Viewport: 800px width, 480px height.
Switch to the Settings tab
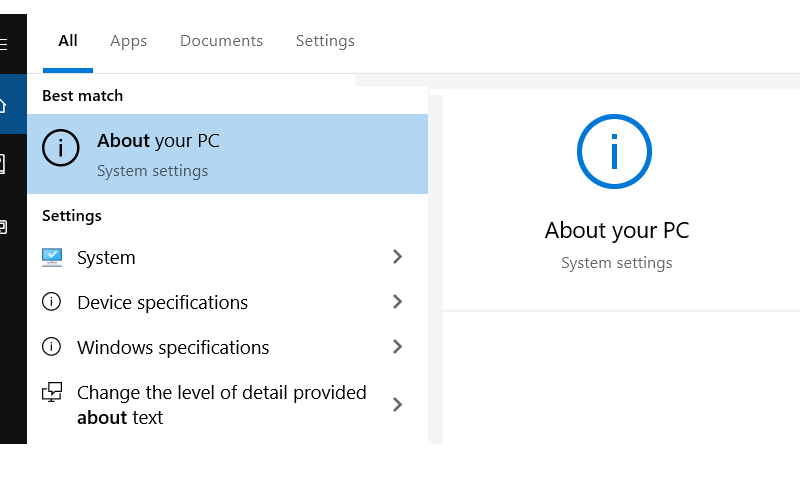pyautogui.click(x=325, y=41)
